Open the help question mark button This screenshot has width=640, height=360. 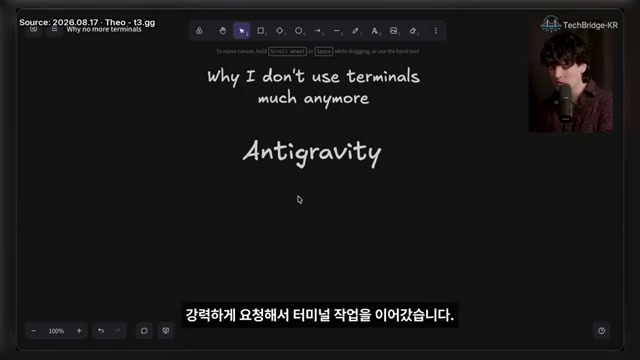pos(601,331)
